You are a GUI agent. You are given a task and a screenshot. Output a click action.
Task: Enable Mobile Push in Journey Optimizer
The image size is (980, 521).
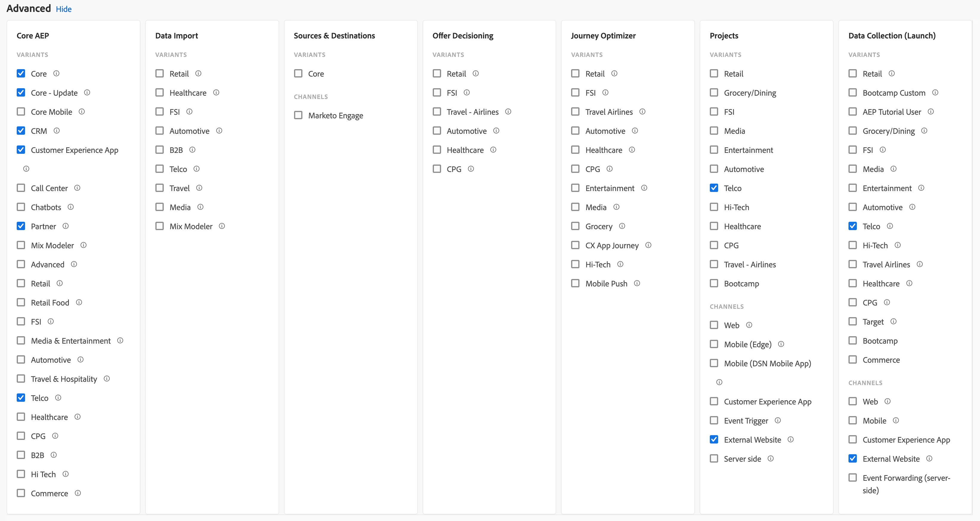pyautogui.click(x=575, y=283)
